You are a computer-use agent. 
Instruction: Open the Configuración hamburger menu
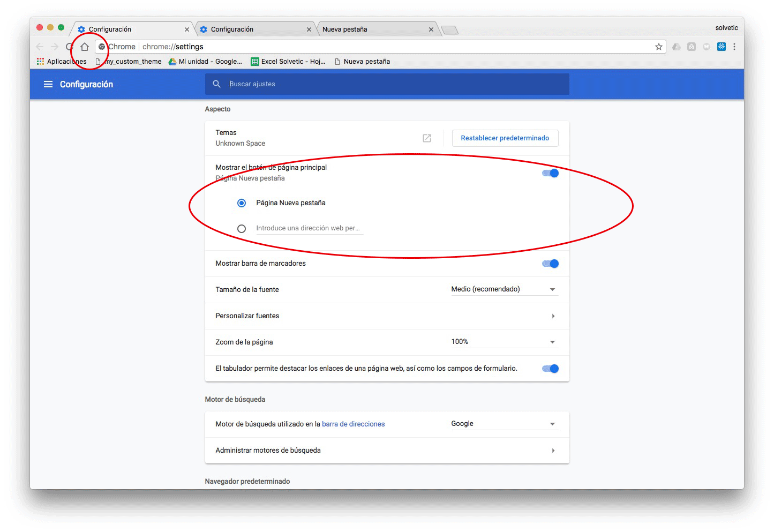(48, 84)
